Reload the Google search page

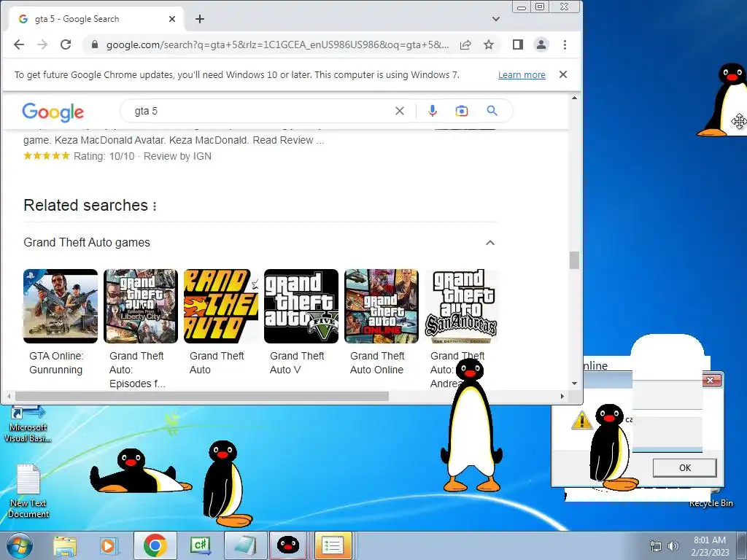(66, 44)
